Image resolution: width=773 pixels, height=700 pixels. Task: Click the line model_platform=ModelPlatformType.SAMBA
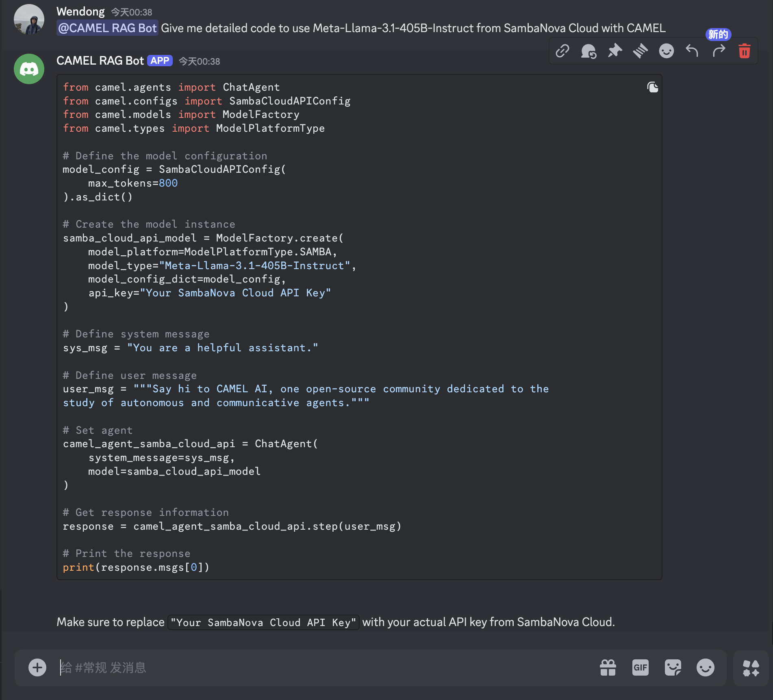[213, 252]
